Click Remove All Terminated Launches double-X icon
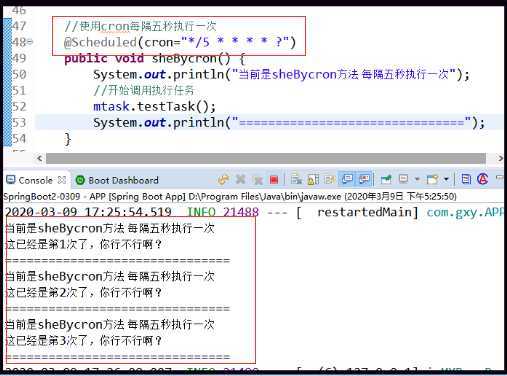 pyautogui.click(x=258, y=180)
